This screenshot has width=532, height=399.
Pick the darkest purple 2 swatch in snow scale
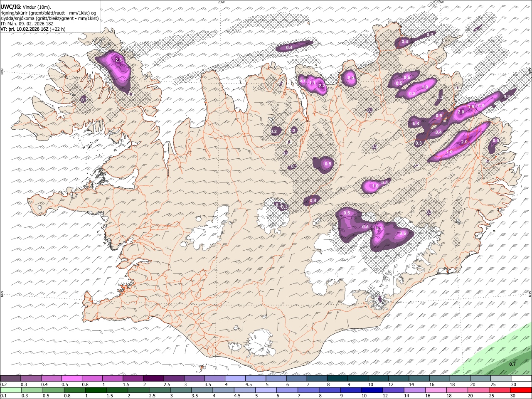click(x=153, y=379)
